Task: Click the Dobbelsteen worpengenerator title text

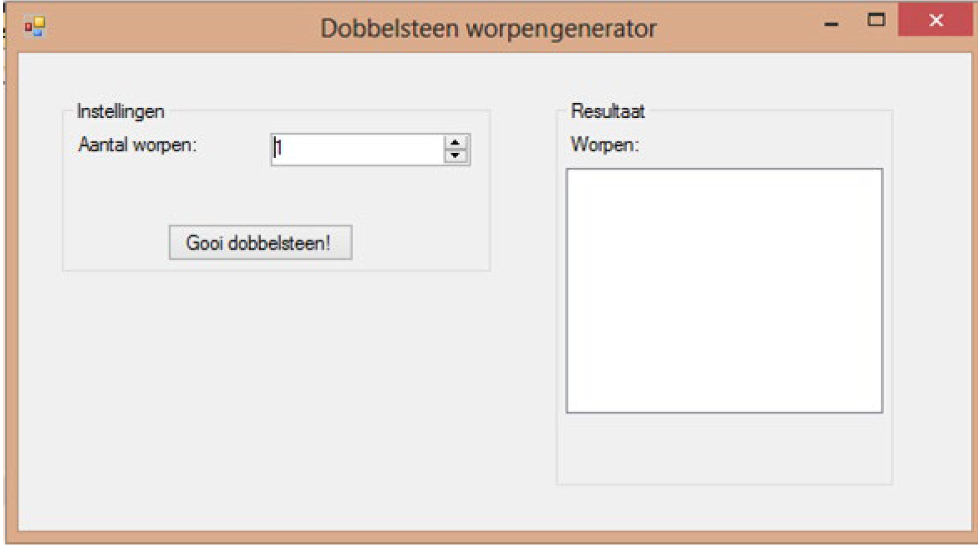Action: click(x=488, y=28)
